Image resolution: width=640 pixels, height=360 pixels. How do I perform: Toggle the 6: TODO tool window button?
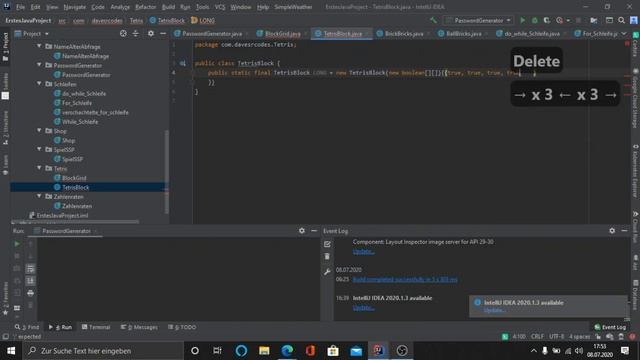(182, 327)
